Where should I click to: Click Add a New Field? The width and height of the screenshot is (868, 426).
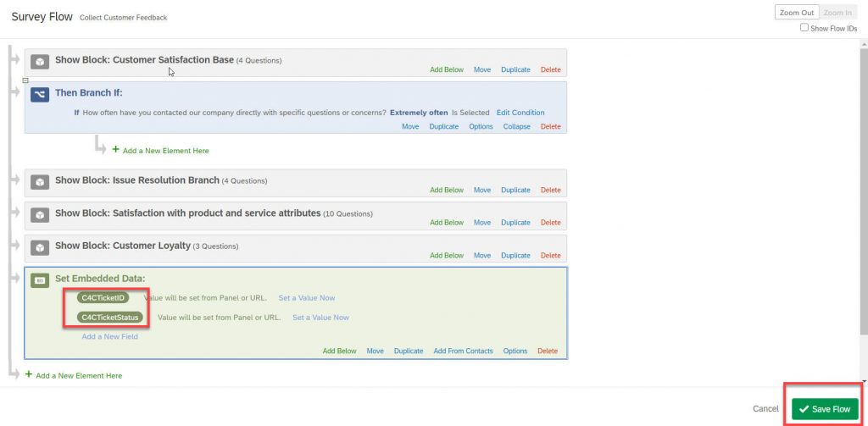click(x=109, y=336)
